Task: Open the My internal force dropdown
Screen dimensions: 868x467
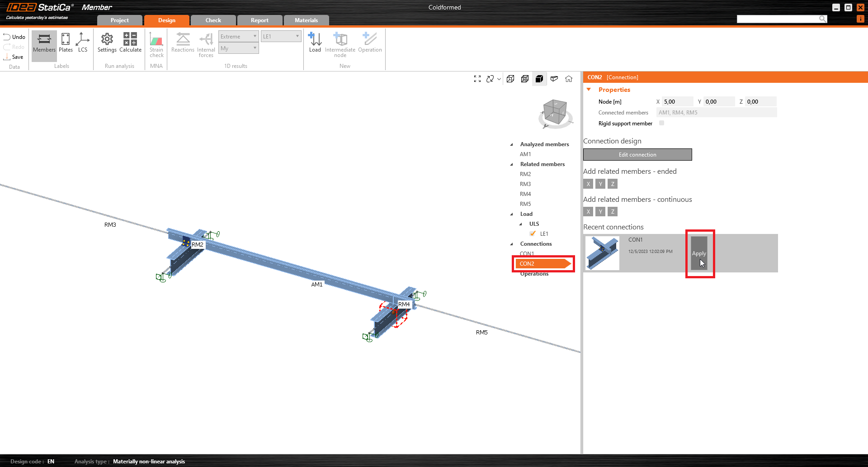Action: [x=238, y=48]
